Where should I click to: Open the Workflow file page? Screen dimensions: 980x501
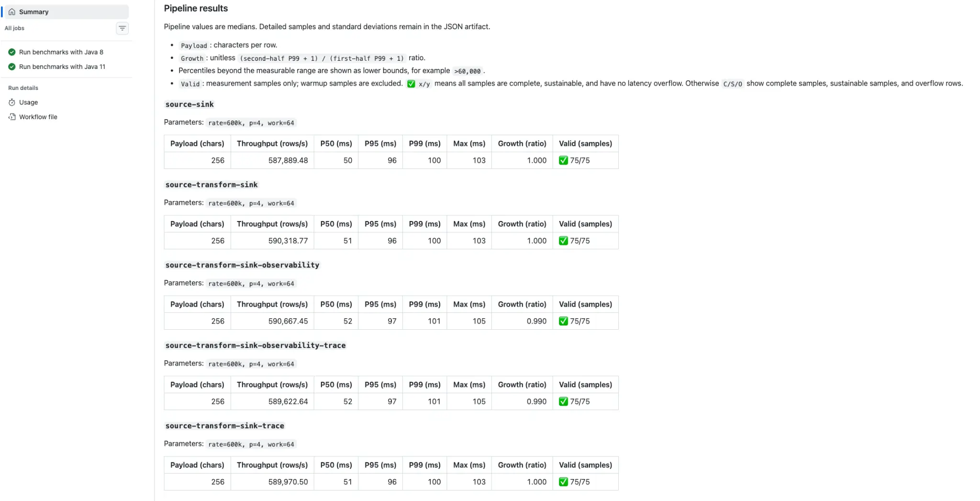(38, 117)
